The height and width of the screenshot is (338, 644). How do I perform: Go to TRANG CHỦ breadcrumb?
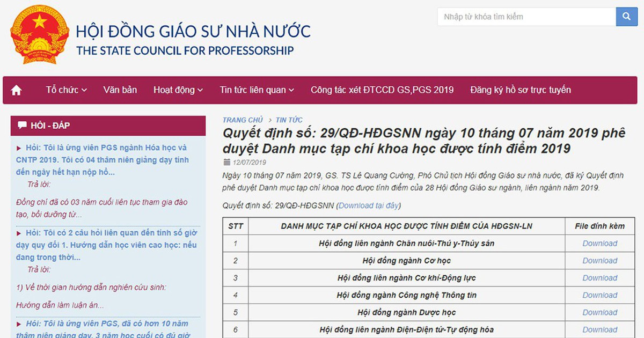[x=243, y=120]
